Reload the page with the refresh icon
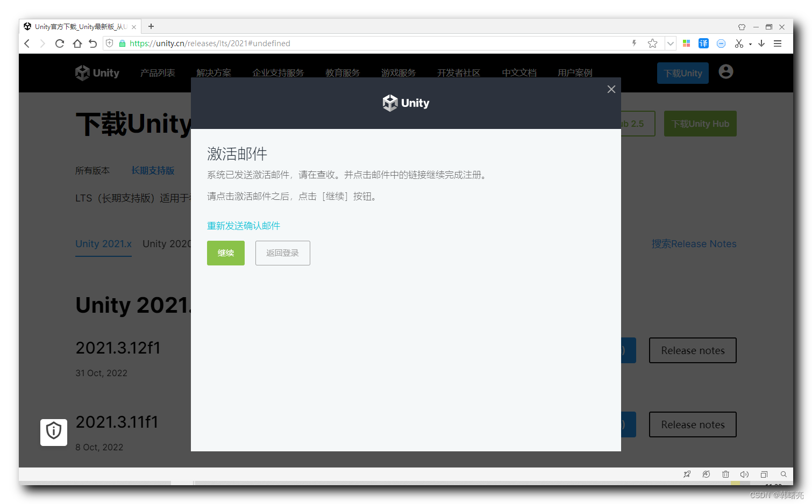This screenshot has width=812, height=504. [59, 43]
